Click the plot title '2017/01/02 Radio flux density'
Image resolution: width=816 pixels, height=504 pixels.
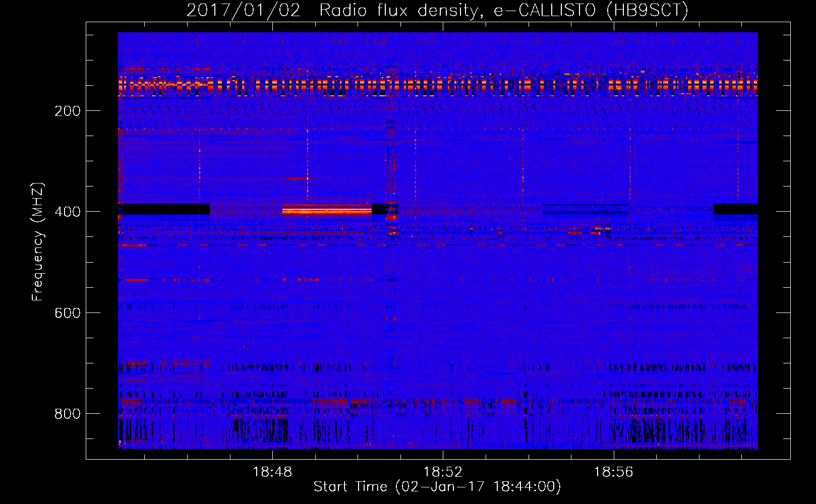(x=437, y=11)
